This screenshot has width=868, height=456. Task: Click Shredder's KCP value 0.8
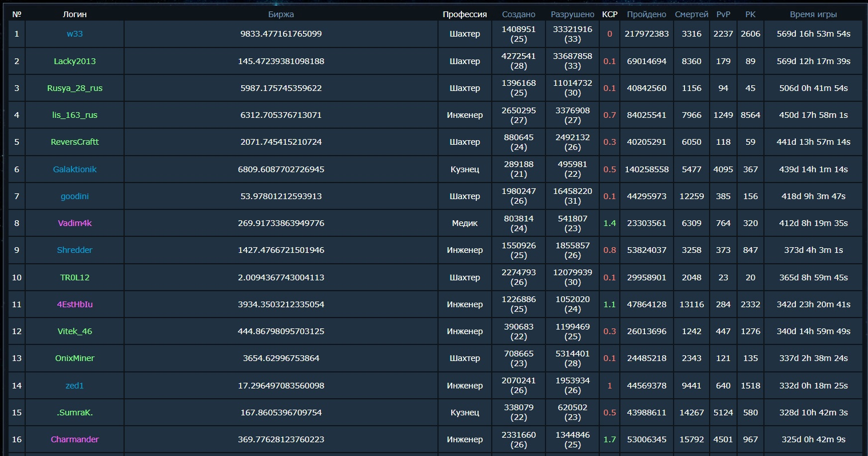(x=610, y=250)
